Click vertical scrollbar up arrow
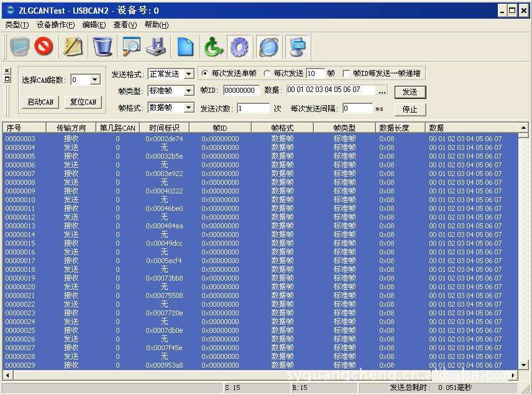Screen dimensions: 532x395 coord(523,128)
